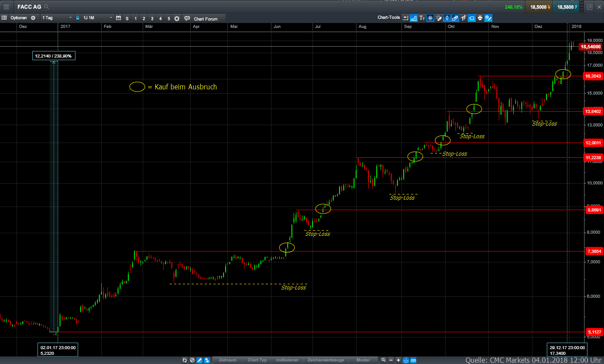Screen dimensions: 604x364
Task: Toggle the blue pencil draw mode
Action: click(199, 360)
